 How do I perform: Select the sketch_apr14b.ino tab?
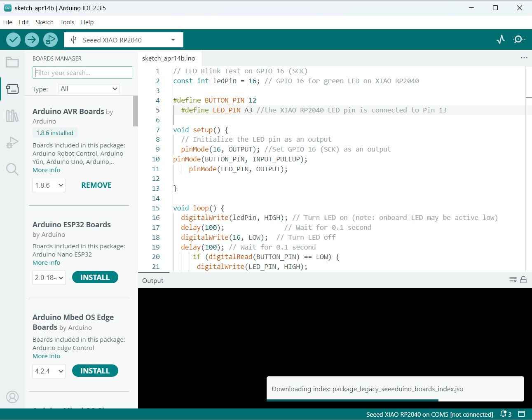(x=169, y=58)
